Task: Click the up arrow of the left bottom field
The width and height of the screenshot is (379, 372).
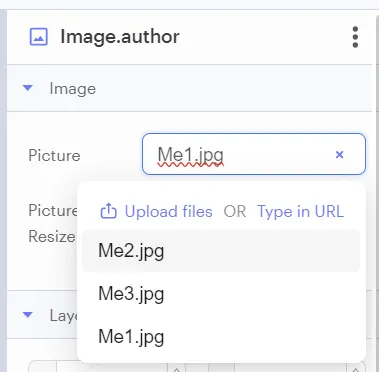Action: (176, 369)
